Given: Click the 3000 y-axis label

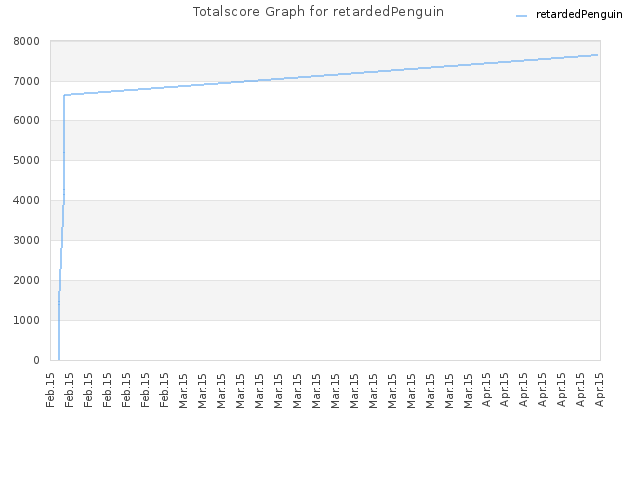Looking at the screenshot, I should tap(27, 240).
